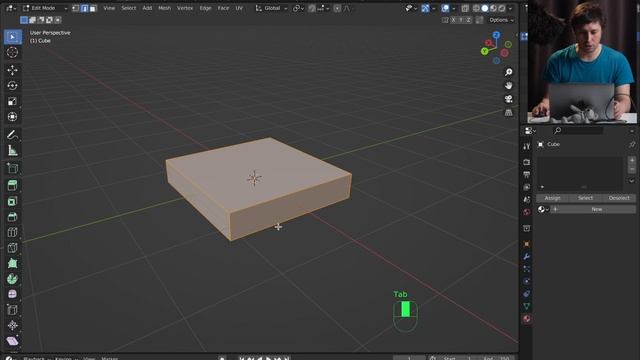Click the Assign button

(553, 198)
